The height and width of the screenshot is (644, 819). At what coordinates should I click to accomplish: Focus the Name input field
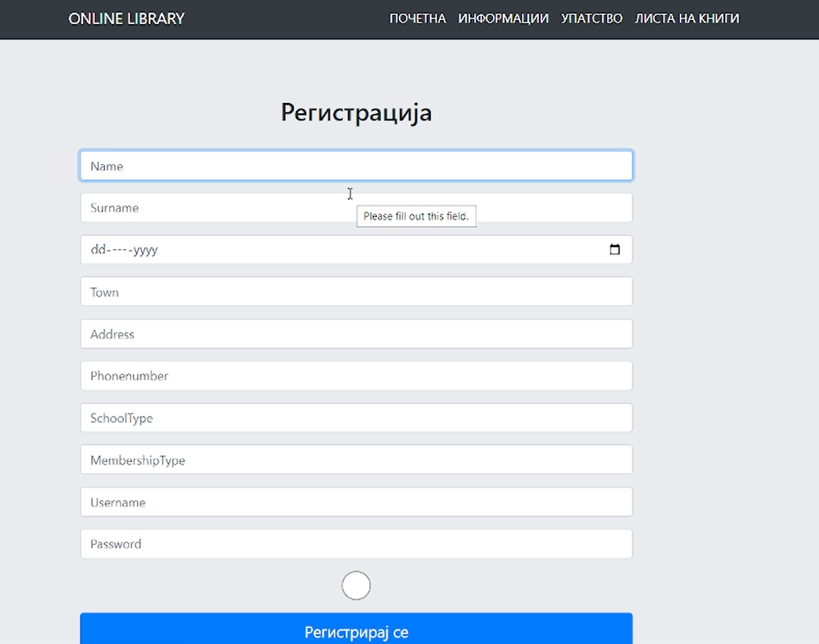(356, 166)
